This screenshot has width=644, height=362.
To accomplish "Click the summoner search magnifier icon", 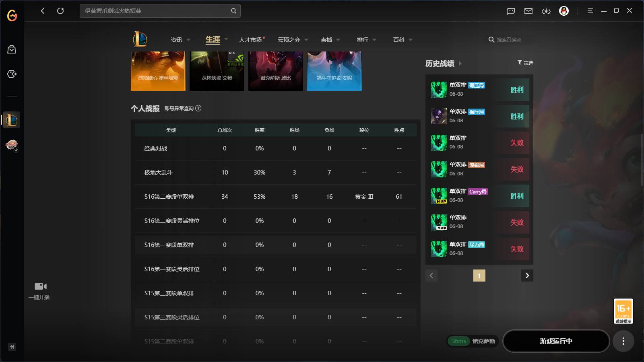I will 491,39.
